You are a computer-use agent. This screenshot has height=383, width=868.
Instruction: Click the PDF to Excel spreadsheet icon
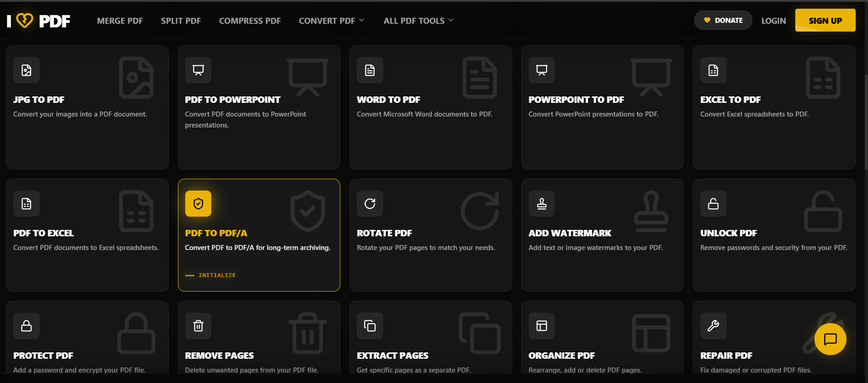[27, 203]
